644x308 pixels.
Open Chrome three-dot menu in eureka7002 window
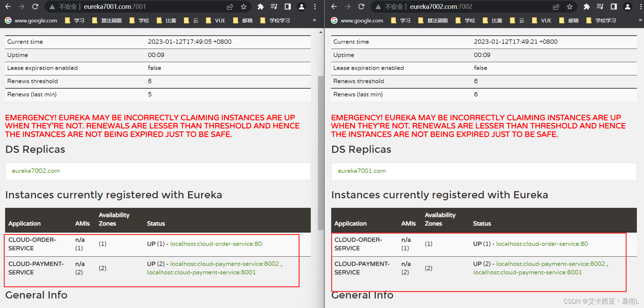(x=641, y=6)
